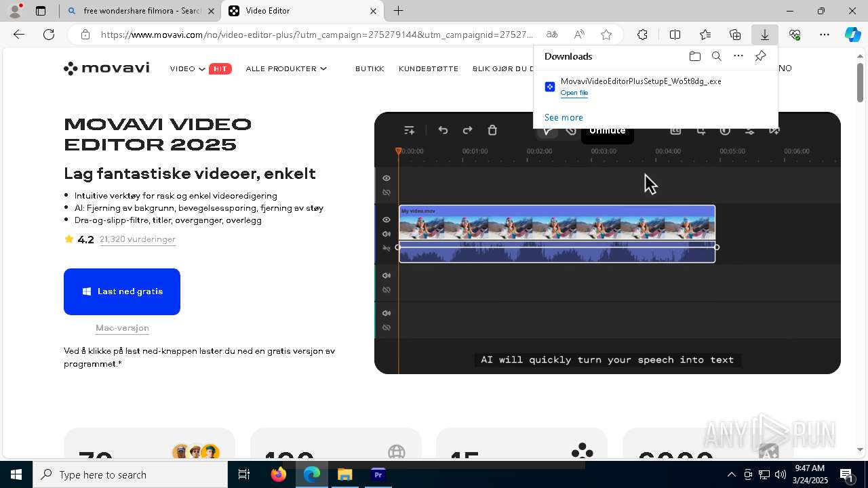Click the address bar URL

coord(317,35)
